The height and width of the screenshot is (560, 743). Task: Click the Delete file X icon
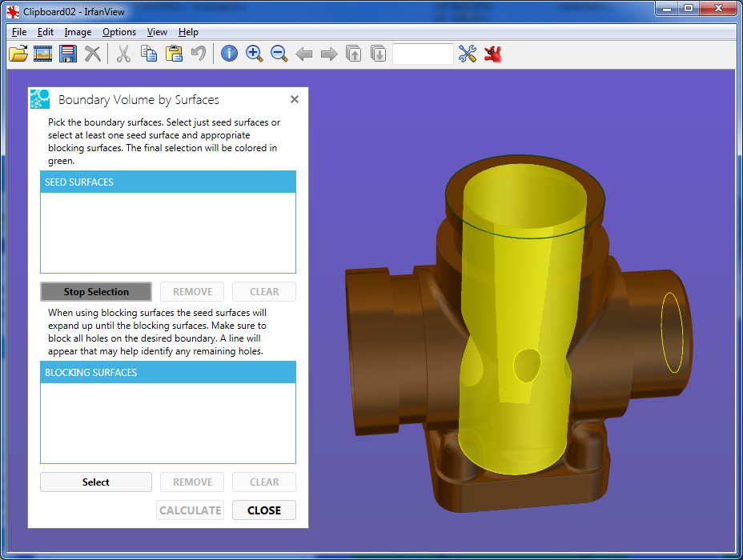93,54
